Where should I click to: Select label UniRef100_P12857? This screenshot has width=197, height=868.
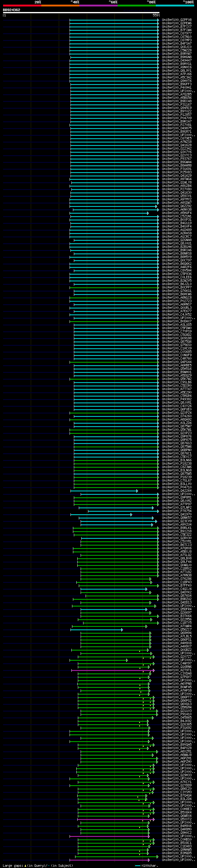(x=177, y=115)
